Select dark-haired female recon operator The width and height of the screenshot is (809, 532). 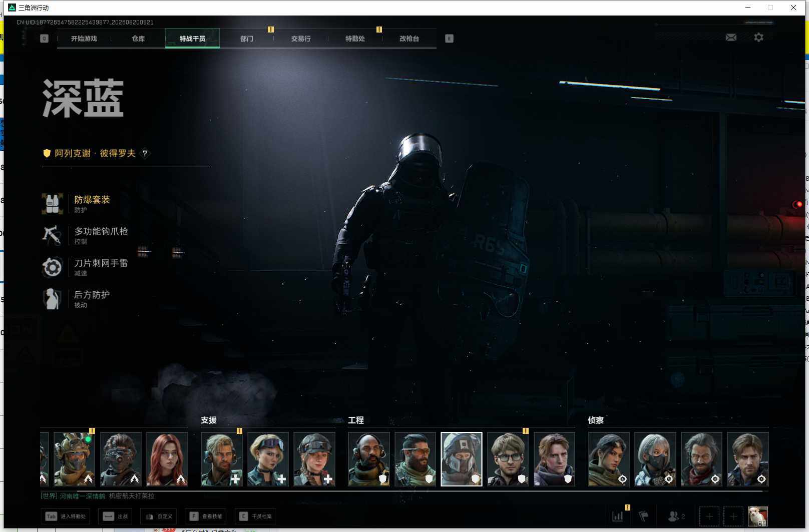pyautogui.click(x=609, y=459)
